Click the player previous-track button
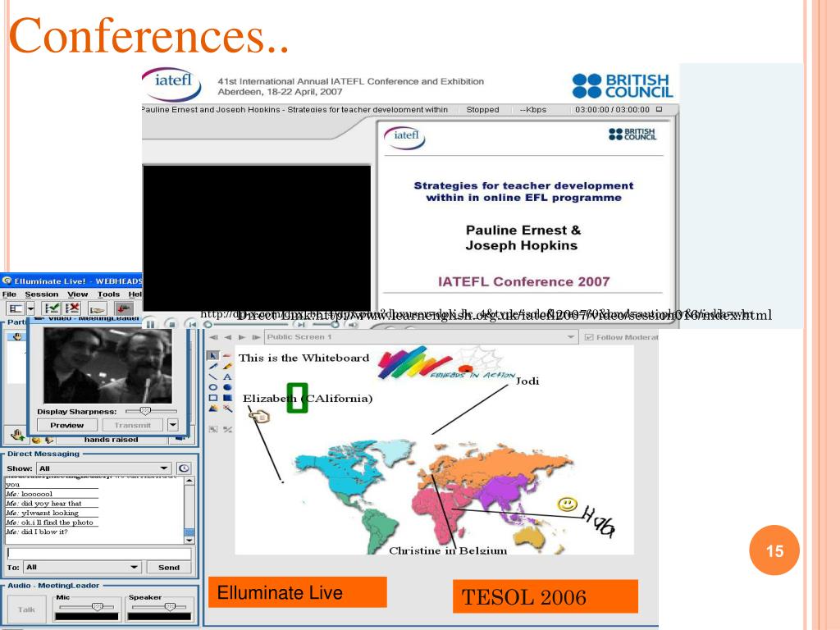The height and width of the screenshot is (630, 840). click(191, 324)
